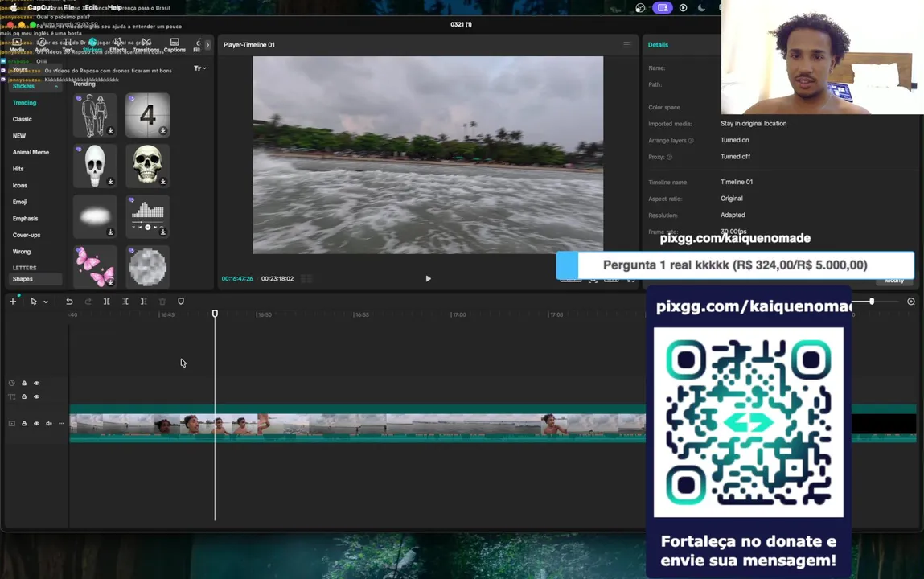
Task: Open the Help menu
Action: pyautogui.click(x=115, y=8)
